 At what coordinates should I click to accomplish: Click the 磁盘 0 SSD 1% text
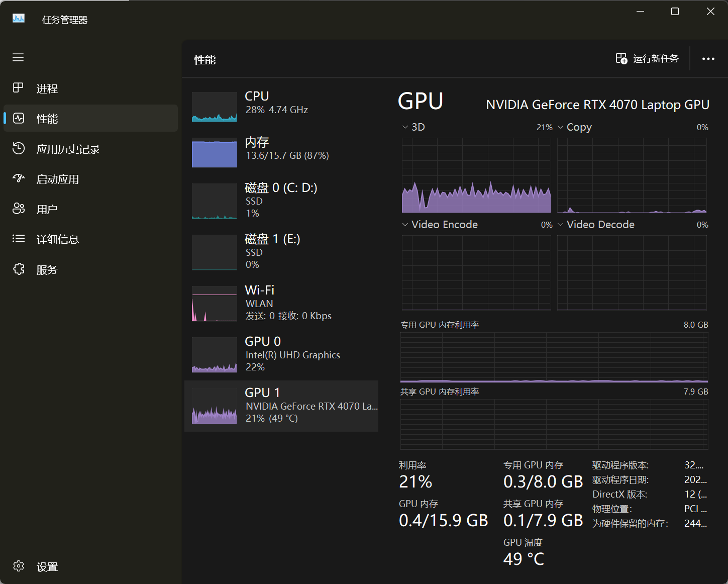254,207
